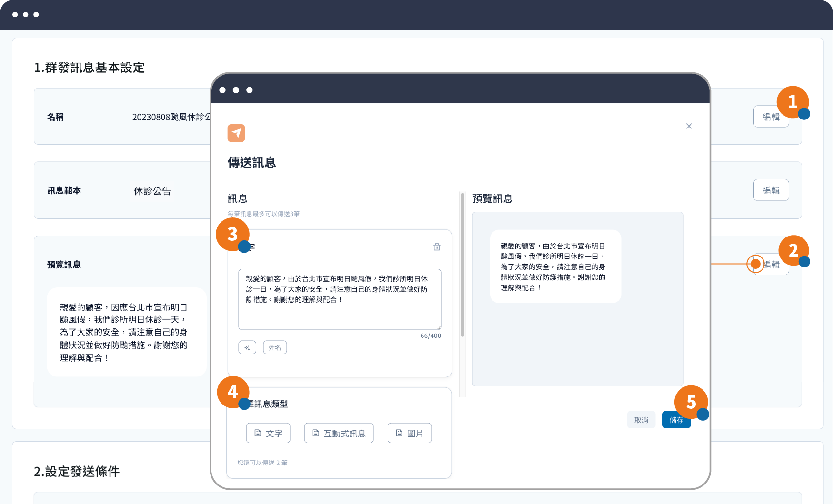
Task: Click the orange step 5 marker
Action: pos(691,402)
